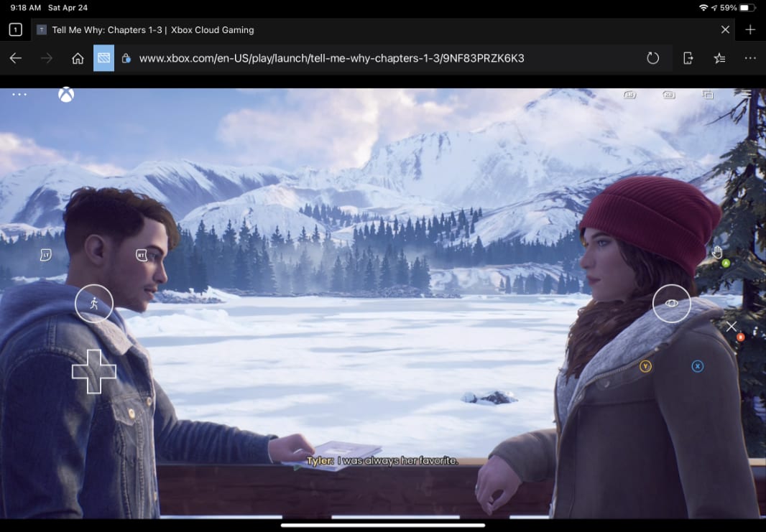The height and width of the screenshot is (532, 766).
Task: Tap the Xbox logo overlay button
Action: 66,95
